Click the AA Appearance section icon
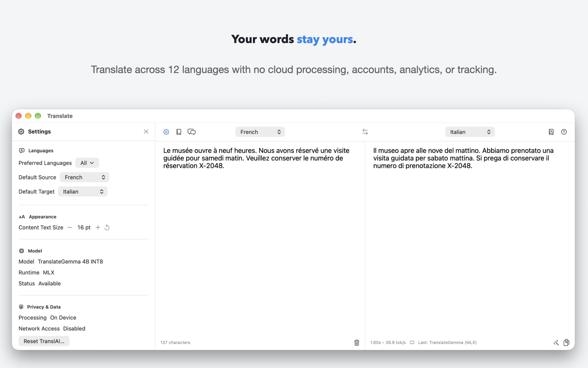588x368 pixels. click(22, 217)
